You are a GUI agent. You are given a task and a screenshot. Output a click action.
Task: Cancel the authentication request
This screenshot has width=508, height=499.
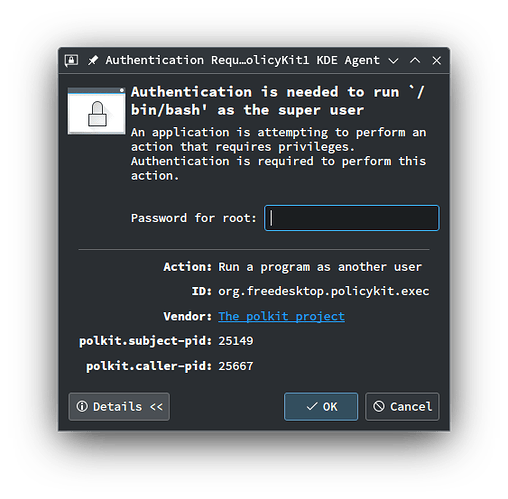click(402, 407)
